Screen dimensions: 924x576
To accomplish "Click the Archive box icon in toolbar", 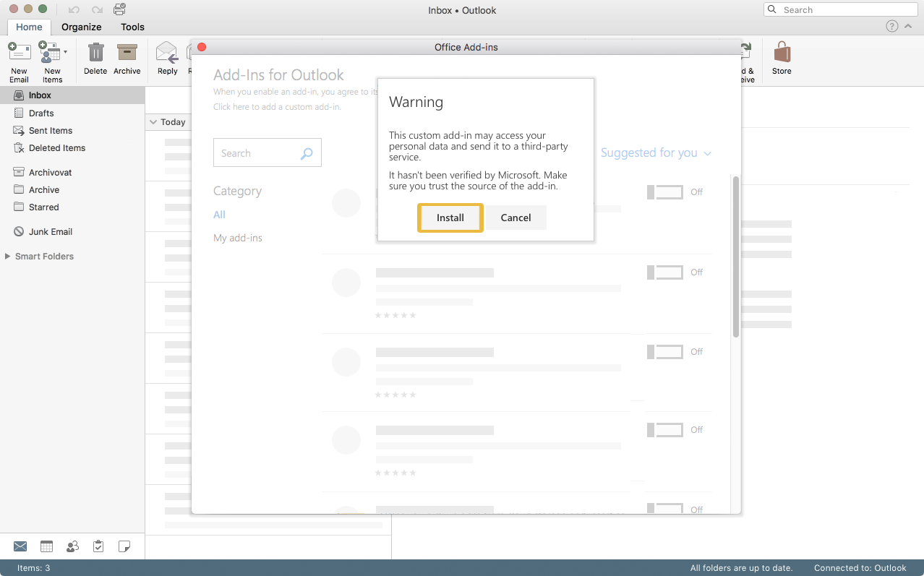I will point(127,52).
